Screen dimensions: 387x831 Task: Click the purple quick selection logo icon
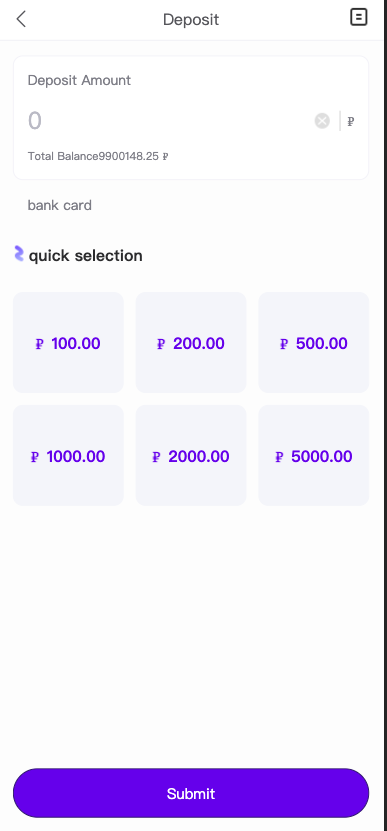coord(19,254)
